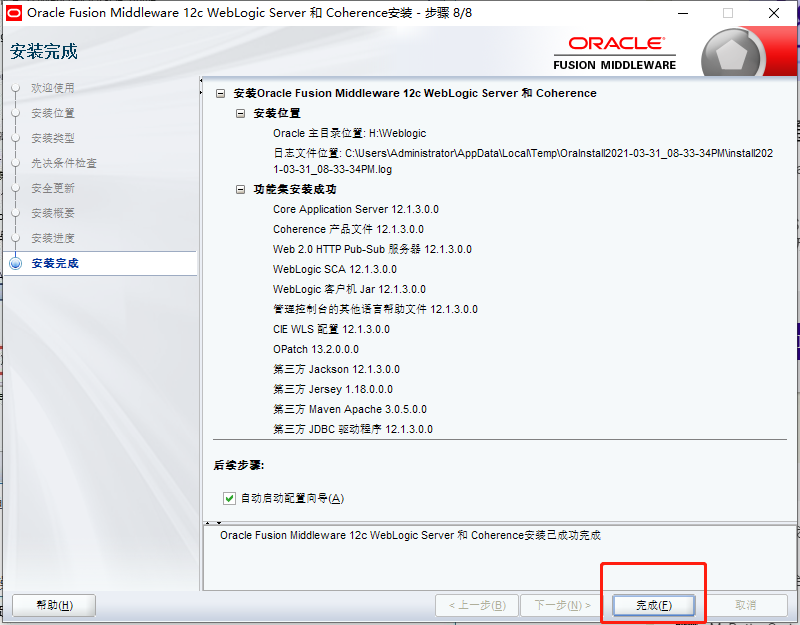The width and height of the screenshot is (800, 625).
Task: Click the blue step bullet beside 安装完成
Action: [x=16, y=263]
